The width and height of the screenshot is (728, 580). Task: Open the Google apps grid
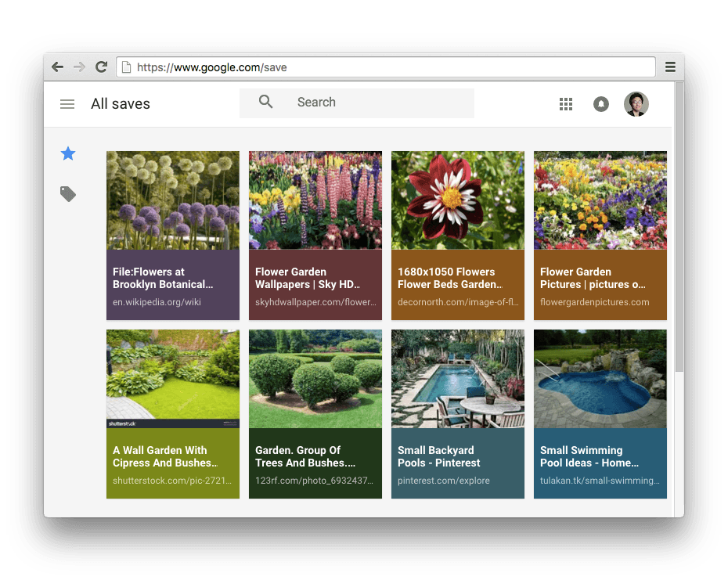pyautogui.click(x=566, y=104)
